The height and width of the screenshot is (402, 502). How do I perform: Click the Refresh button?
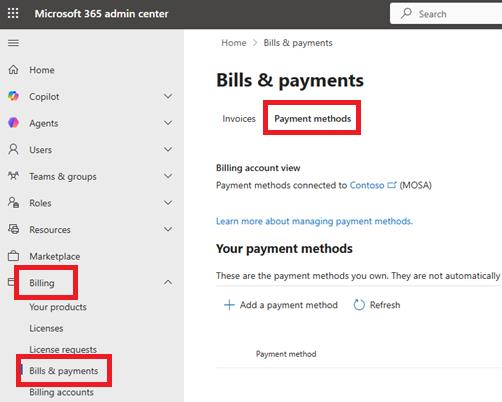[377, 305]
